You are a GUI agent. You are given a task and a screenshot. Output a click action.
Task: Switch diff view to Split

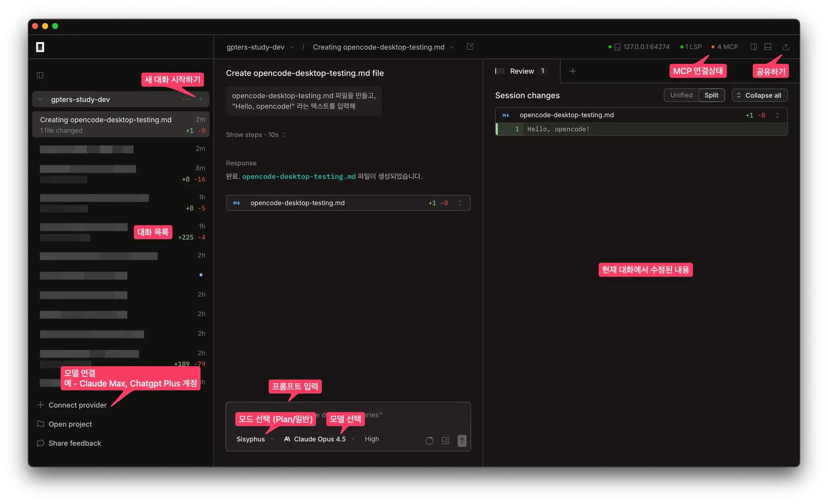[x=711, y=95]
